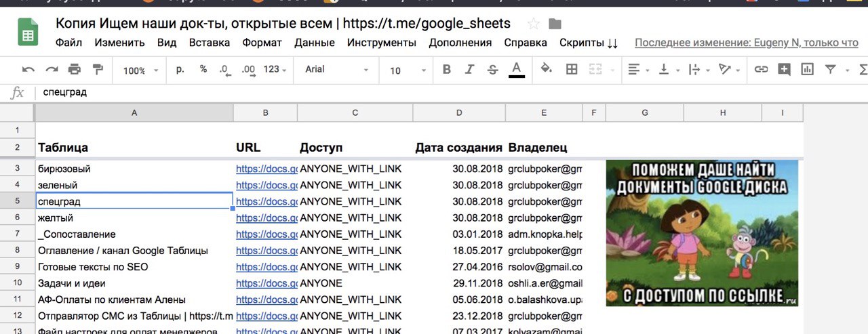Image resolution: width=868 pixels, height=334 pixels.
Task: Open the Изменить menu
Action: pos(120,43)
